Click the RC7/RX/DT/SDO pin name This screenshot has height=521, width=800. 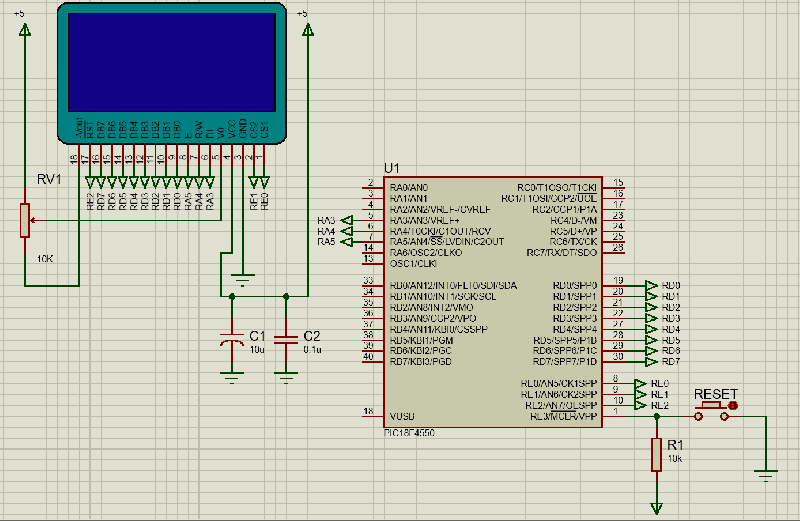pos(561,253)
